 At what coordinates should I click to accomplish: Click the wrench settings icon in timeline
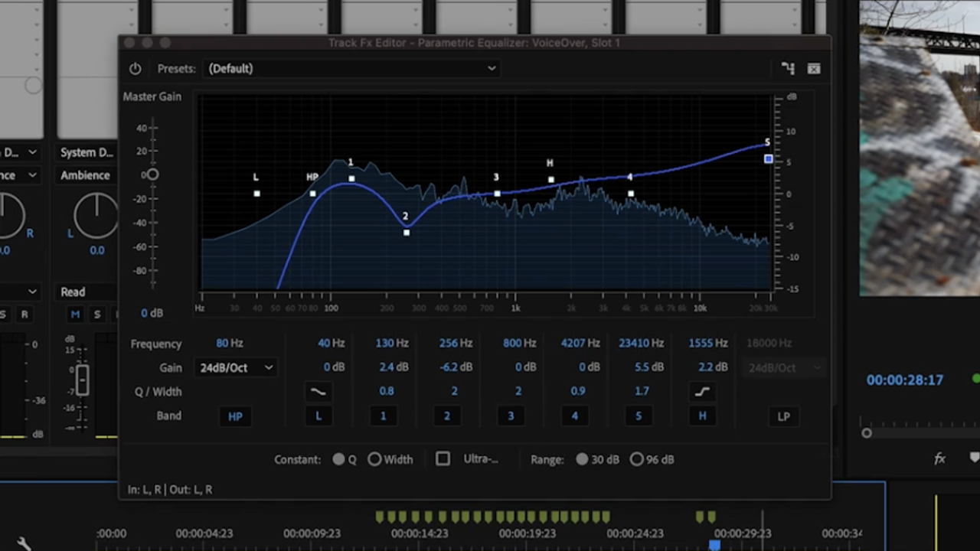pyautogui.click(x=24, y=543)
